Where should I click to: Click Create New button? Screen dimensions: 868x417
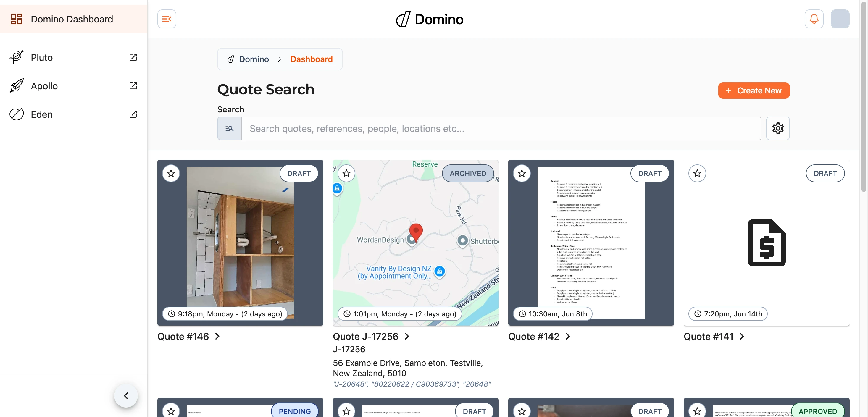pyautogui.click(x=754, y=90)
